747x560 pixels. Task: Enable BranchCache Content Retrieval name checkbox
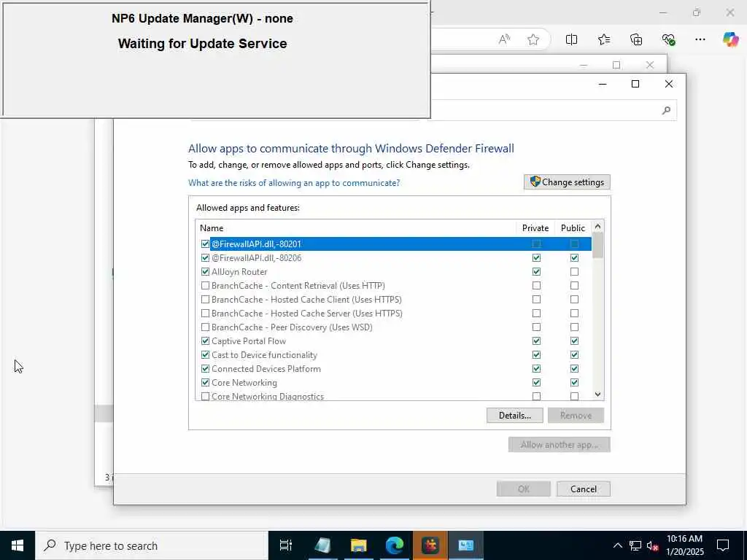(x=205, y=286)
